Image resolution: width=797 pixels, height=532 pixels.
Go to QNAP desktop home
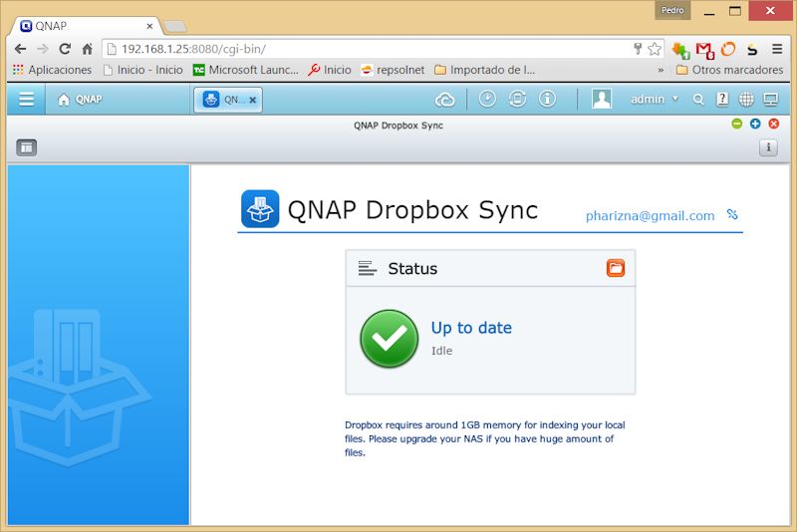tap(80, 100)
